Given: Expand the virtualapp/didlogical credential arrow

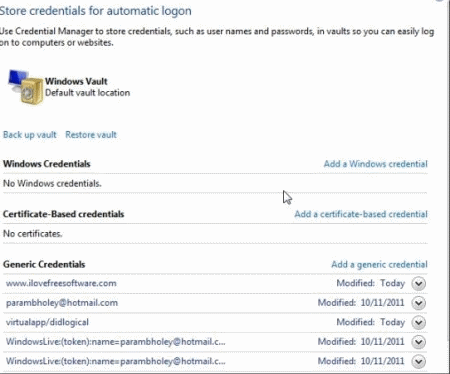Looking at the screenshot, I should 418,322.
